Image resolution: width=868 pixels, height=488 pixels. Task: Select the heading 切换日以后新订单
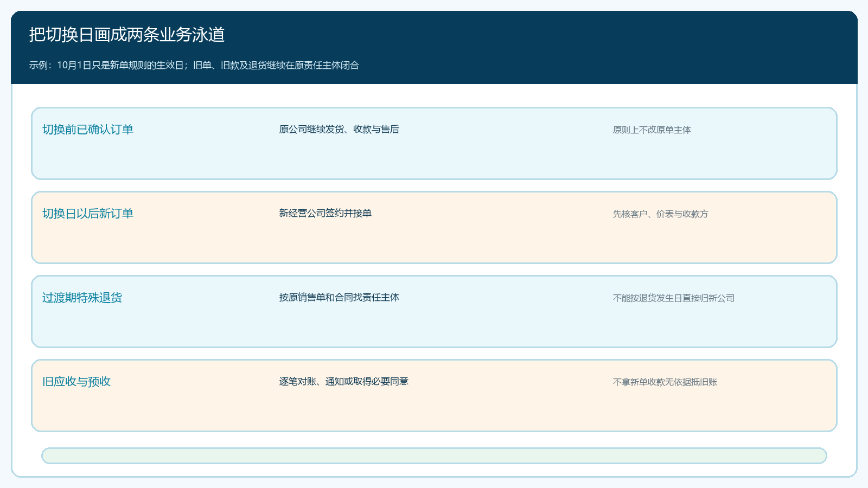click(x=88, y=214)
